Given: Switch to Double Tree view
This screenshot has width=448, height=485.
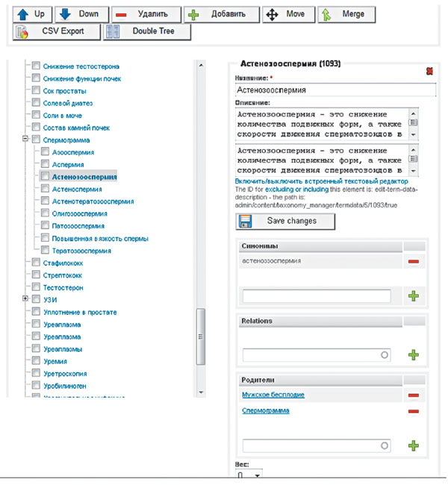Looking at the screenshot, I should (x=147, y=31).
